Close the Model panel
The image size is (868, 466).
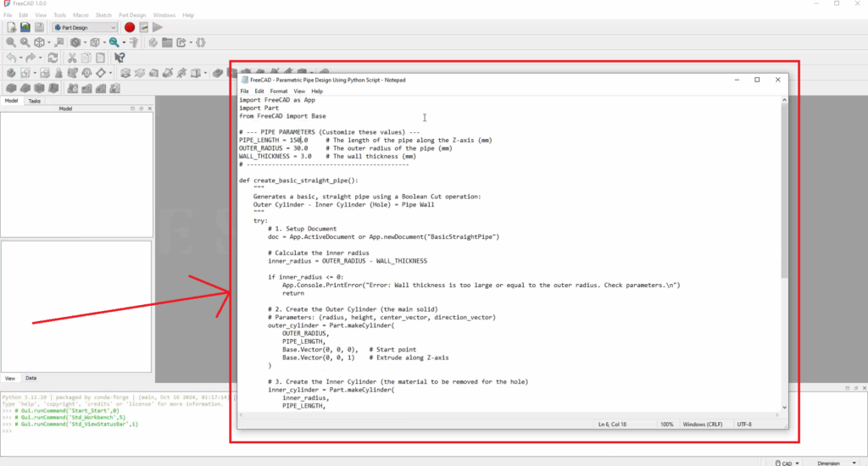click(x=149, y=108)
